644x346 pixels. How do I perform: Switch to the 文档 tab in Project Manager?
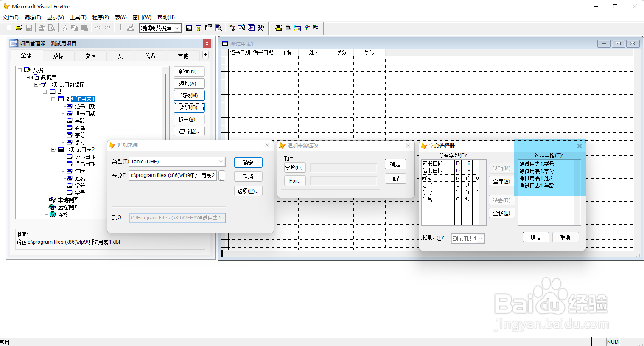pyautogui.click(x=91, y=56)
